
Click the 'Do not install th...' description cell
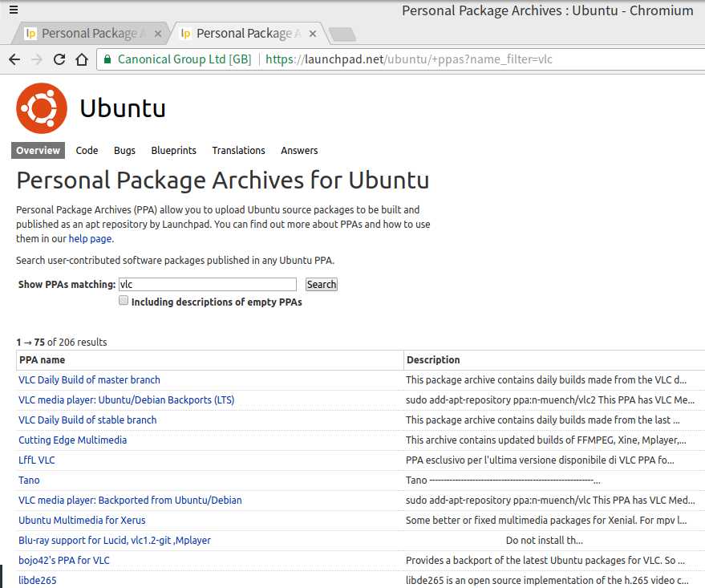545,541
